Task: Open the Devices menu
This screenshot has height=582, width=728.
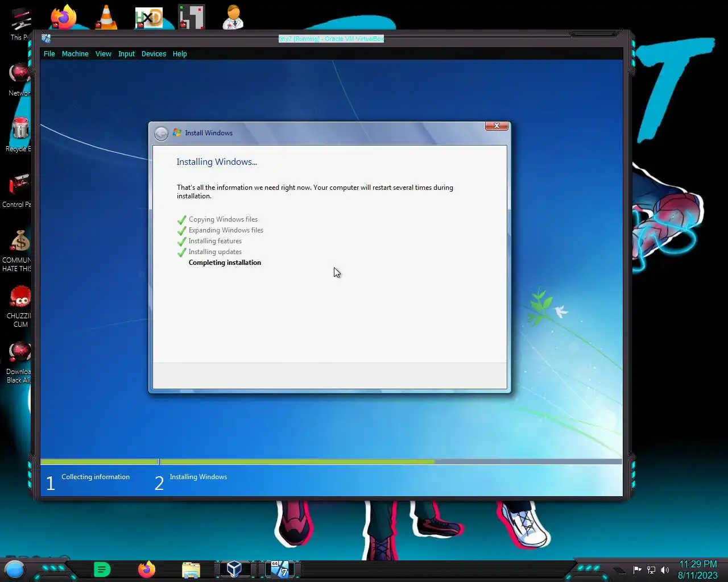Action: 154,54
